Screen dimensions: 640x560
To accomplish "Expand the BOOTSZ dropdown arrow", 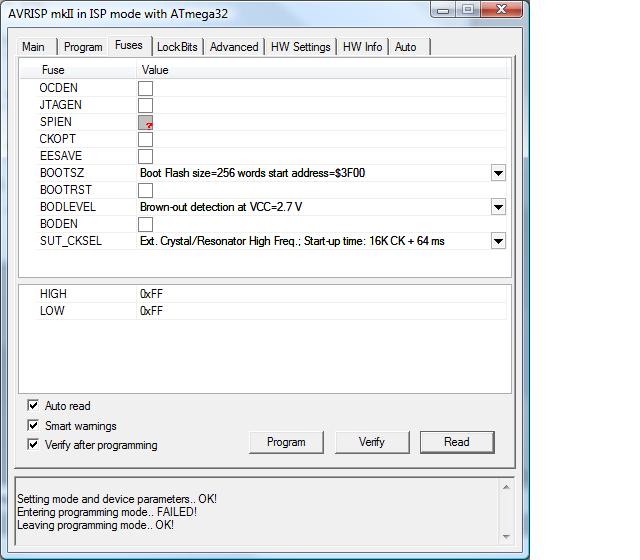I will [x=498, y=173].
